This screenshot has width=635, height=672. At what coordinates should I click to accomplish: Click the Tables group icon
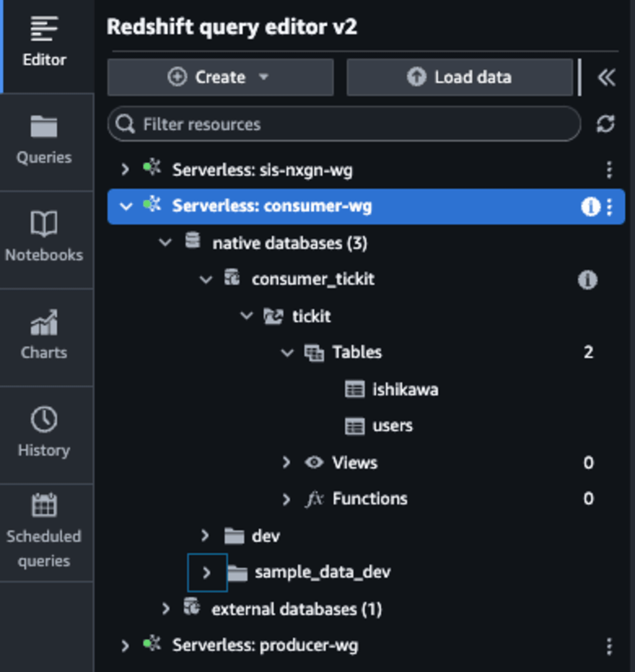314,353
